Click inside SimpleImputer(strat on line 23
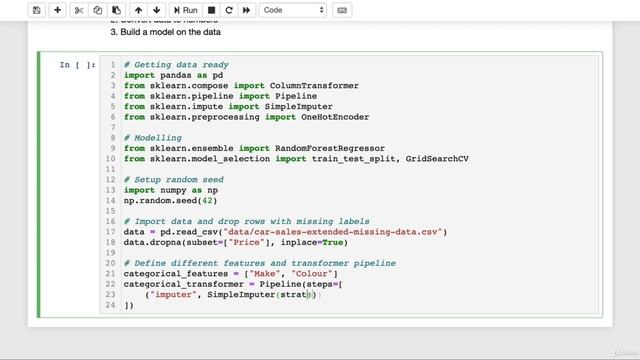Image resolution: width=640 pixels, height=360 pixels. 258,295
